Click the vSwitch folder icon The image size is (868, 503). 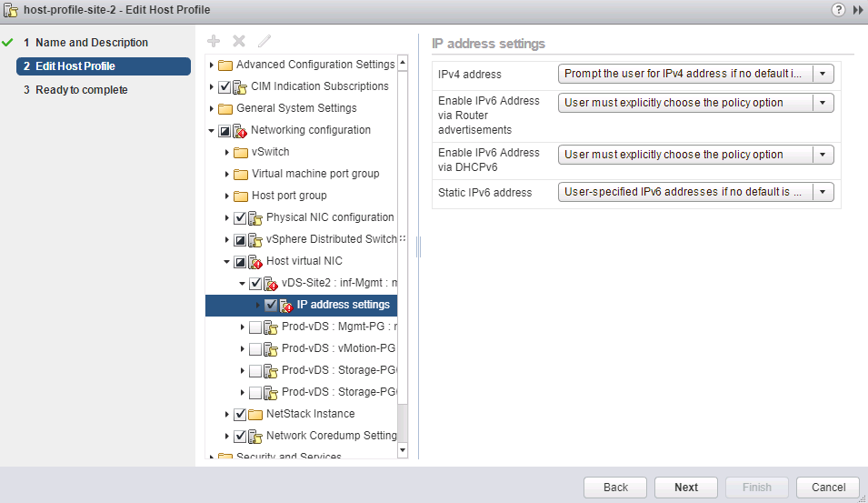(241, 152)
